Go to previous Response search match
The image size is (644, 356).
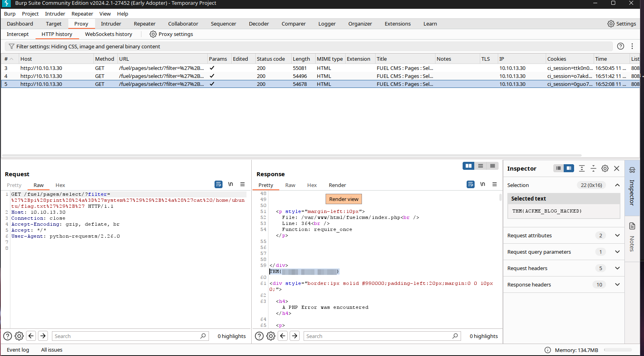click(x=283, y=336)
